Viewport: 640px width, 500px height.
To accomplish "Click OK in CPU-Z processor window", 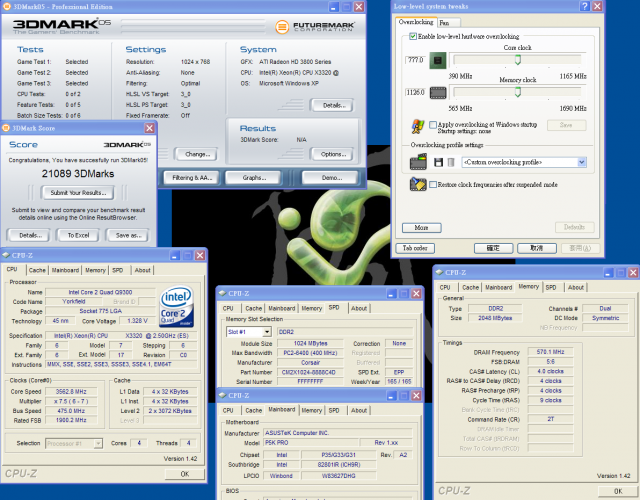I will (184, 474).
